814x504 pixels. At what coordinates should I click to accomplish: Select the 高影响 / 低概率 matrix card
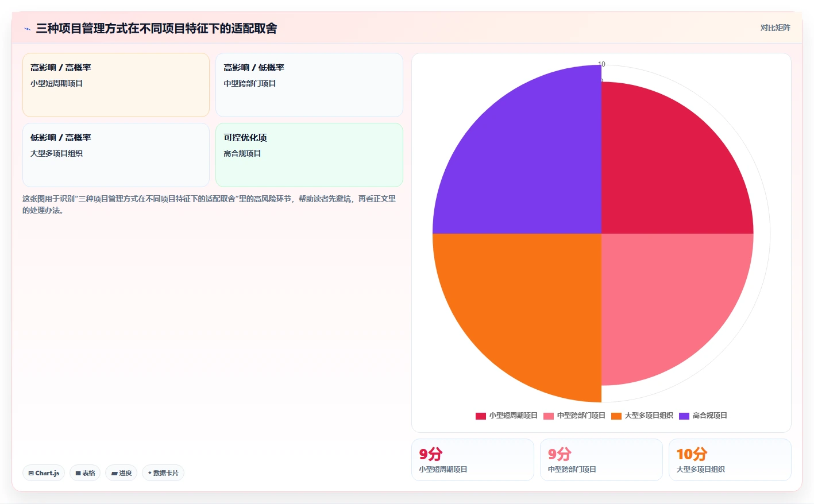click(x=309, y=85)
